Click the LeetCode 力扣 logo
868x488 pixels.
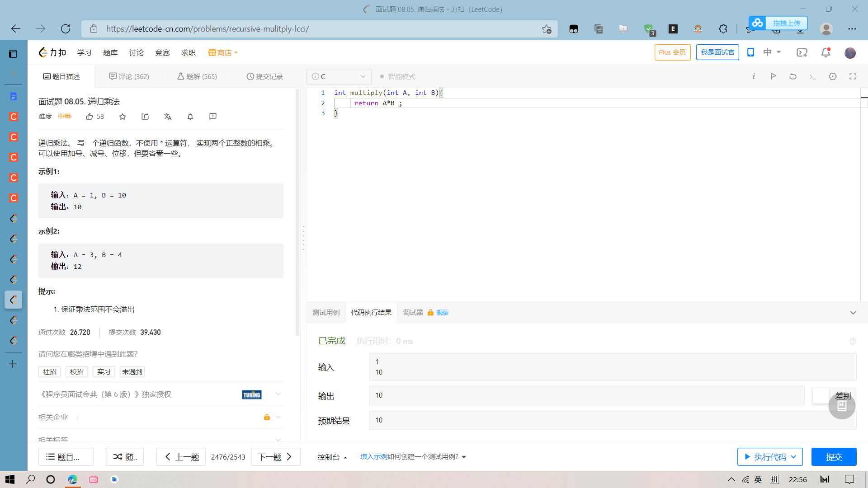click(x=52, y=52)
